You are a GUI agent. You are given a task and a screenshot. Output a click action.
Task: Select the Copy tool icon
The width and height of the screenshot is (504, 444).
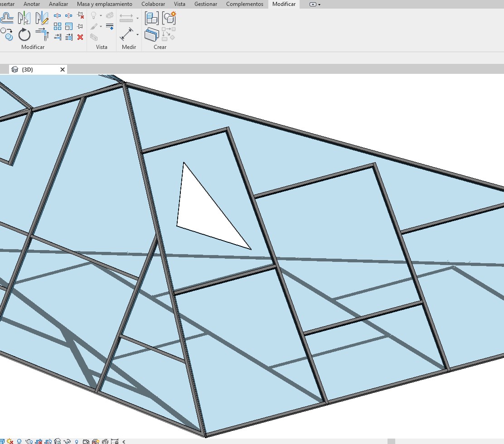point(6,34)
